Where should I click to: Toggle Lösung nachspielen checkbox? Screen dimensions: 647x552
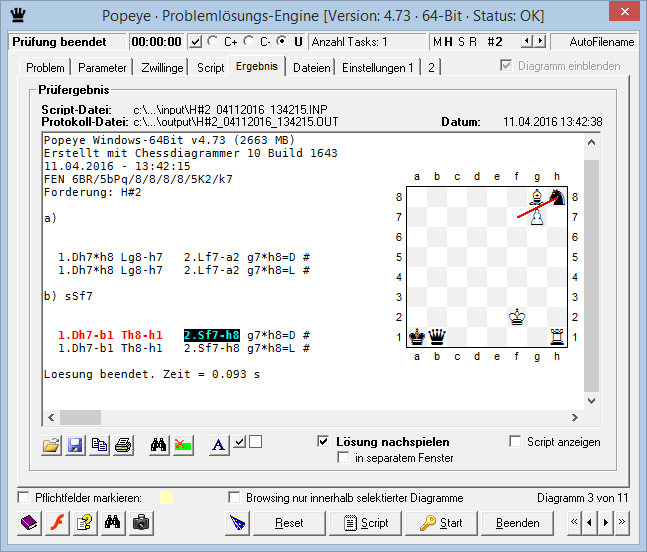click(x=324, y=441)
